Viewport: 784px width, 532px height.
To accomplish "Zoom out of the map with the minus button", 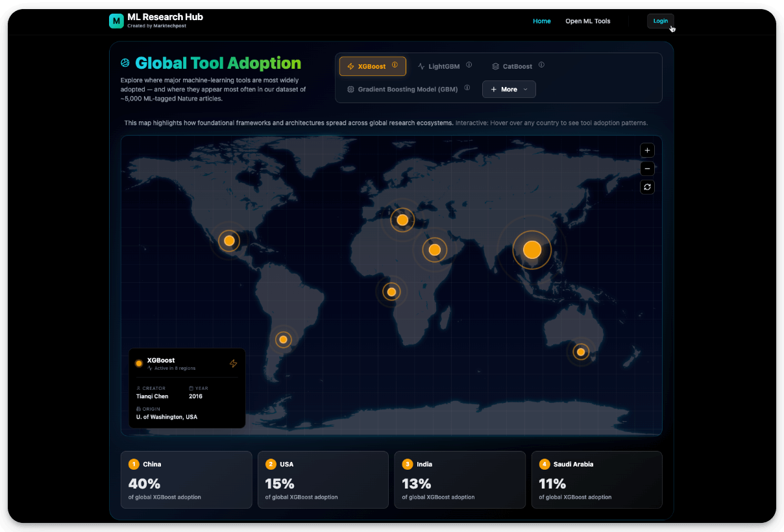I will click(647, 169).
